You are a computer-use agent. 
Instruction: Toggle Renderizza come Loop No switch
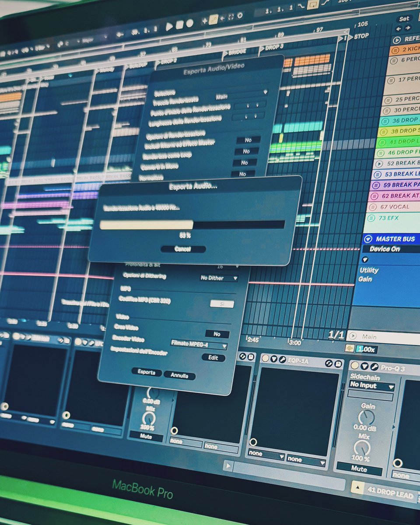pyautogui.click(x=246, y=151)
